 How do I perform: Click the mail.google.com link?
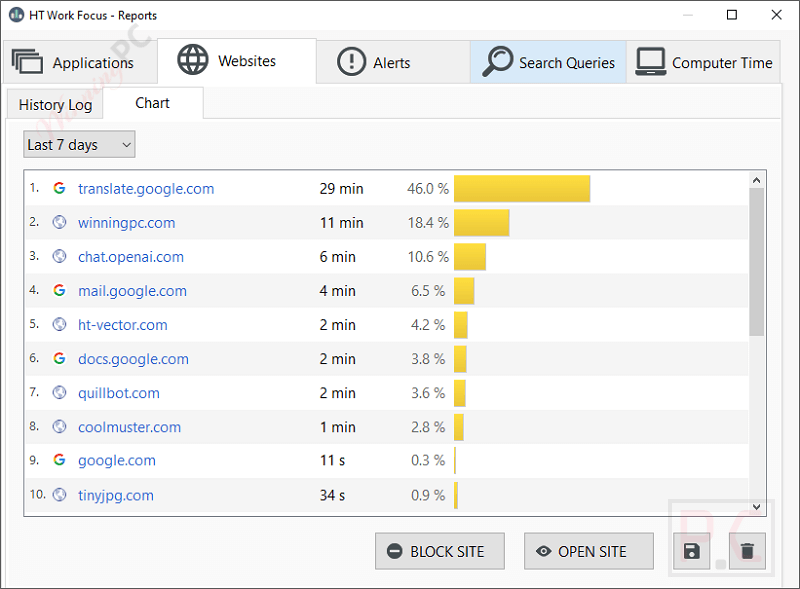(132, 291)
